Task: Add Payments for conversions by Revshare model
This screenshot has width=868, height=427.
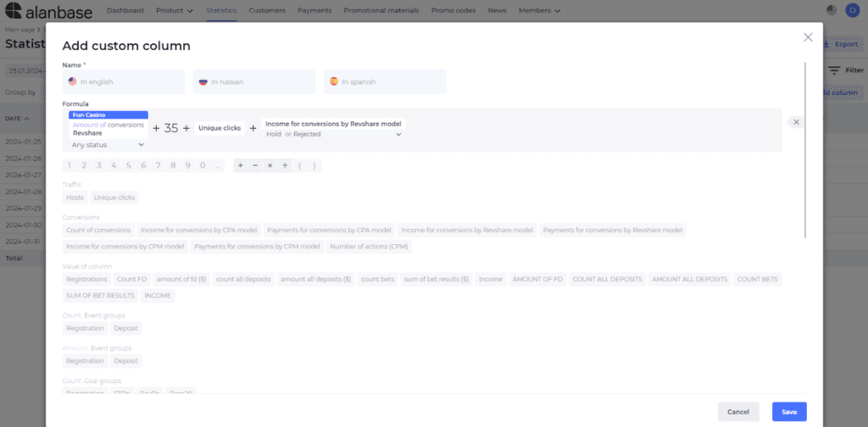Action: pos(613,230)
